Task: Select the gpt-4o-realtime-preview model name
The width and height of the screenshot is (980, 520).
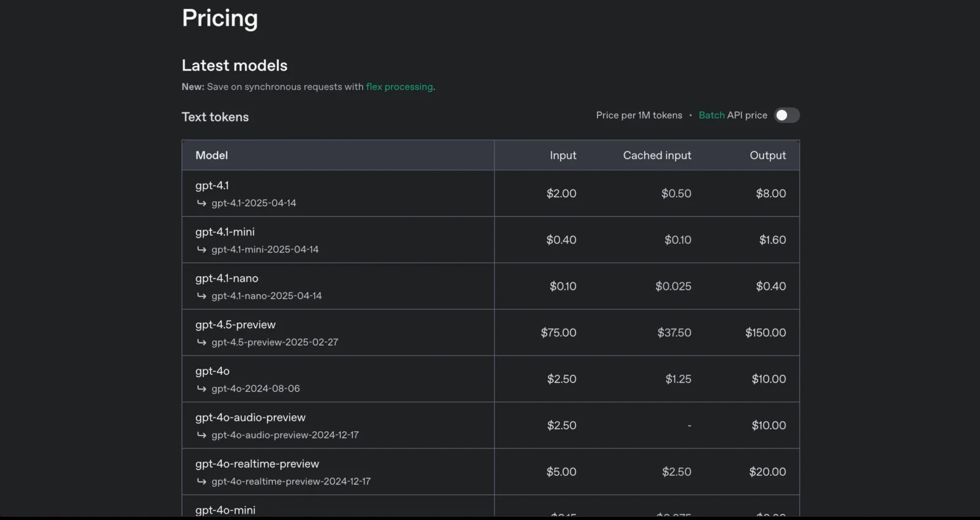Action: click(x=257, y=464)
